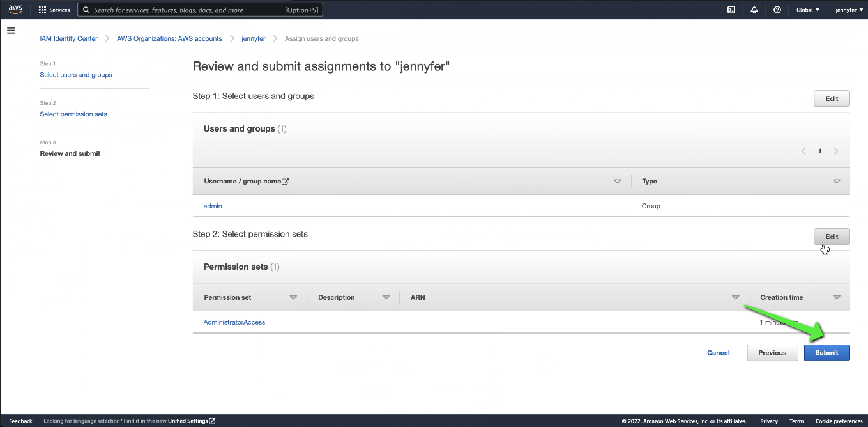This screenshot has width=868, height=427.
Task: Click the external link icon beside Username / group name
Action: (x=286, y=182)
